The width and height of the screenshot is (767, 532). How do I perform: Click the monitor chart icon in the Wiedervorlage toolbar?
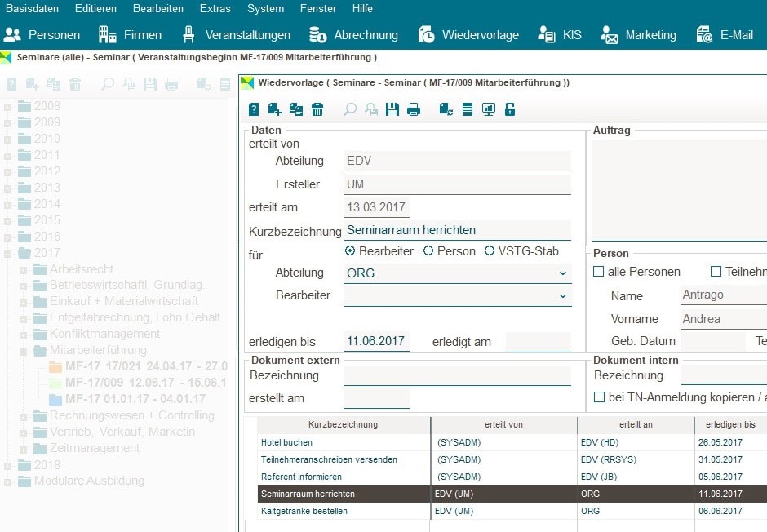(489, 109)
